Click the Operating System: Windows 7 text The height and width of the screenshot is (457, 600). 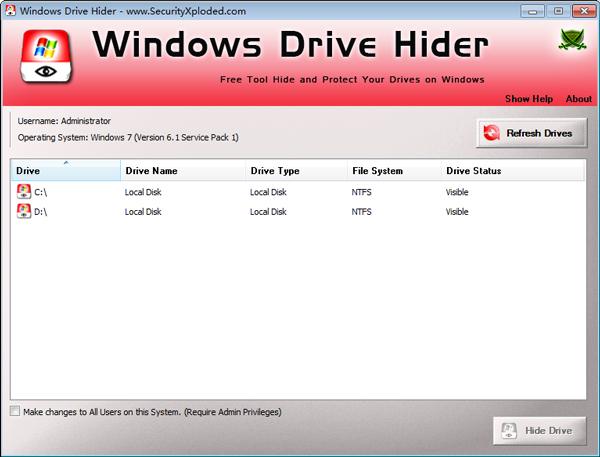(x=128, y=137)
